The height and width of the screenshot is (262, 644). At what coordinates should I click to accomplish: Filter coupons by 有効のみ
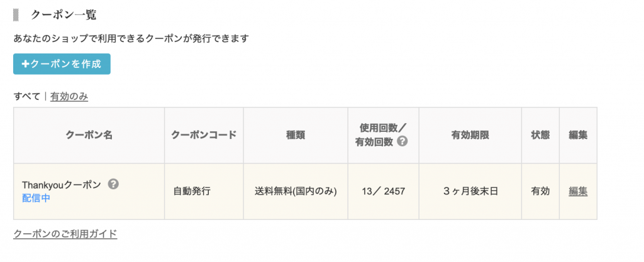click(69, 97)
